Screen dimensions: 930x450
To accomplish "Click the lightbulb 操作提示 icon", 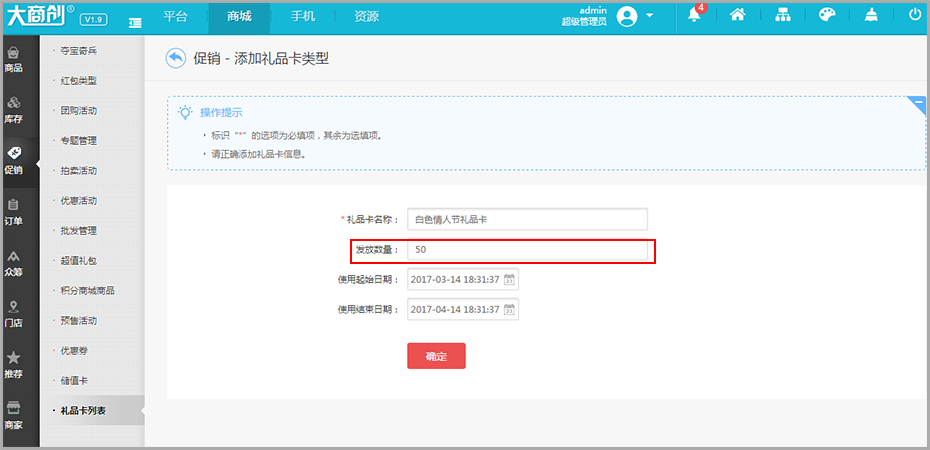I will click(186, 112).
